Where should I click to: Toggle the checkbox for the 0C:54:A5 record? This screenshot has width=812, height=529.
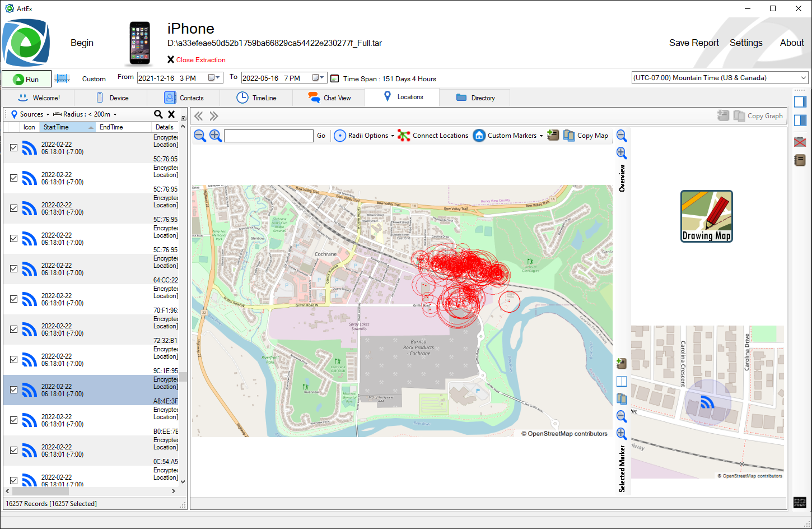coord(14,451)
